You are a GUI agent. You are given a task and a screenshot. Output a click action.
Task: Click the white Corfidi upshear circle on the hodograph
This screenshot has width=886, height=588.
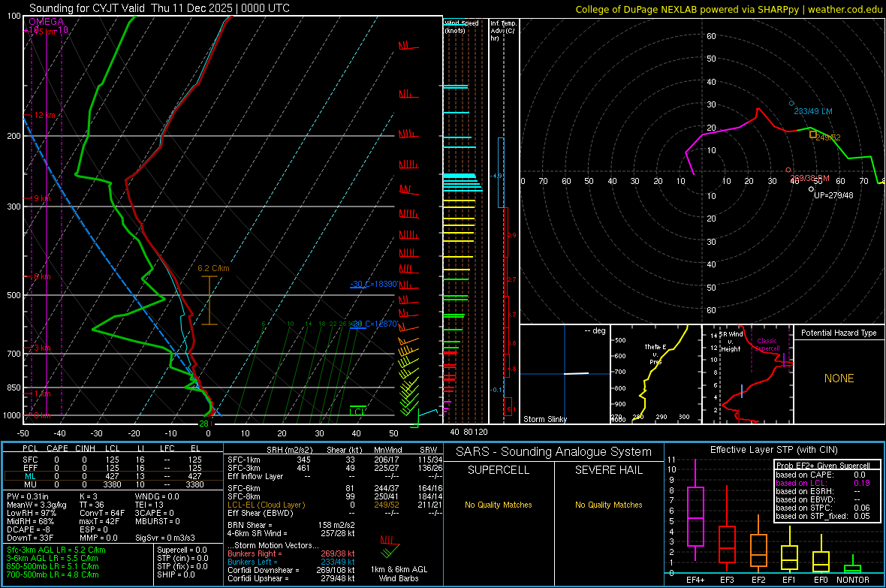pyautogui.click(x=812, y=189)
